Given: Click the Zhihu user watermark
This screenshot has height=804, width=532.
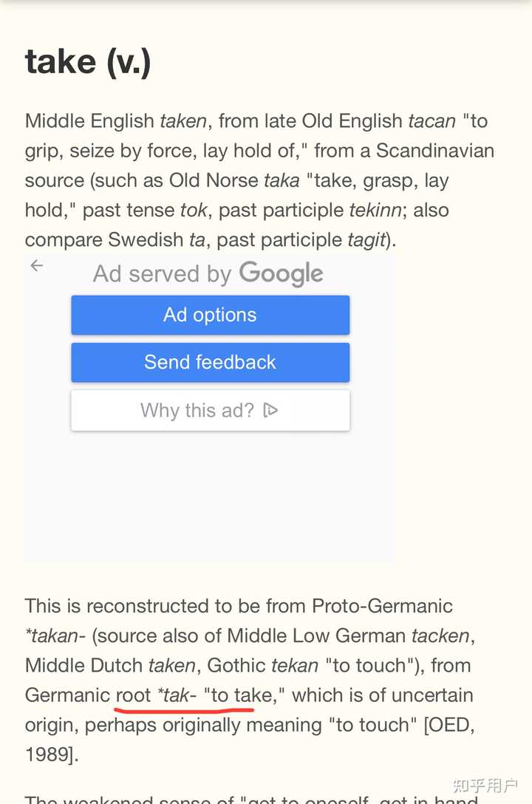Looking at the screenshot, I should 485,786.
